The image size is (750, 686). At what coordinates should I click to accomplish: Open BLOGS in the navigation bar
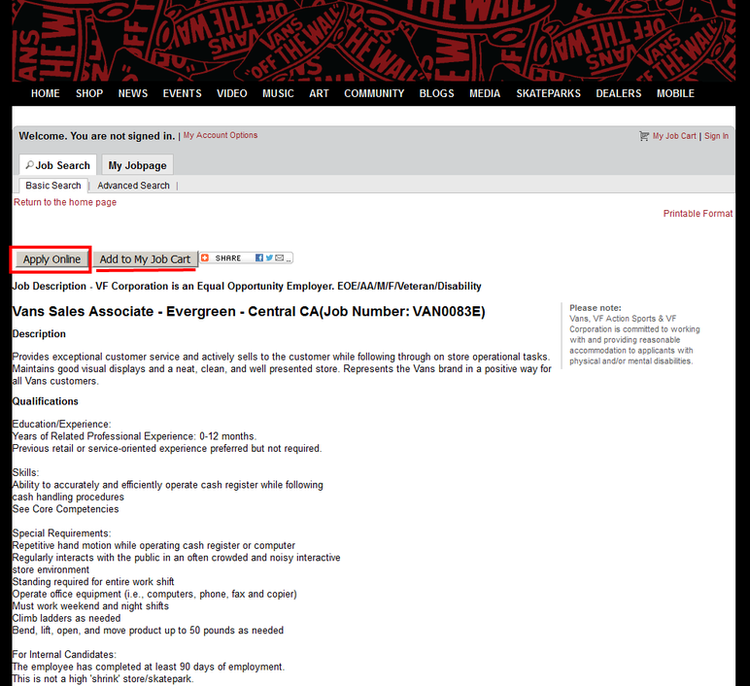(x=437, y=93)
